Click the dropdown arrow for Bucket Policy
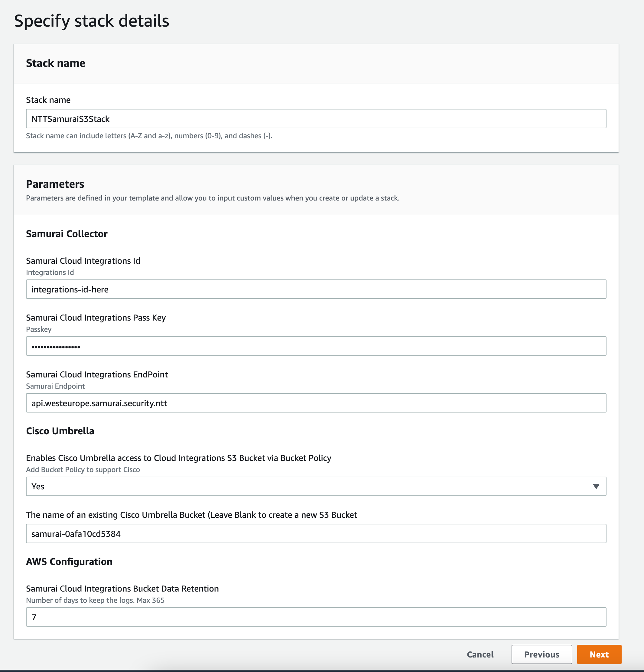Image resolution: width=644 pixels, height=672 pixels. point(596,486)
